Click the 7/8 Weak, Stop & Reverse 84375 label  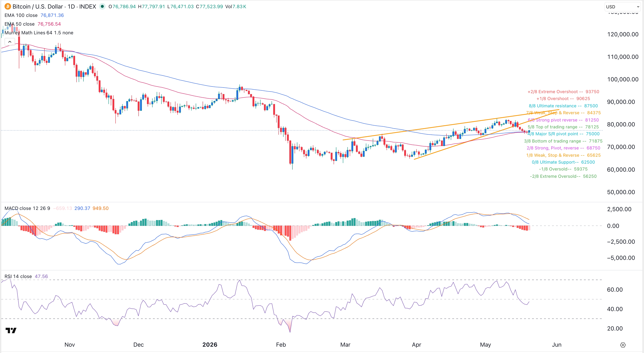(563, 113)
